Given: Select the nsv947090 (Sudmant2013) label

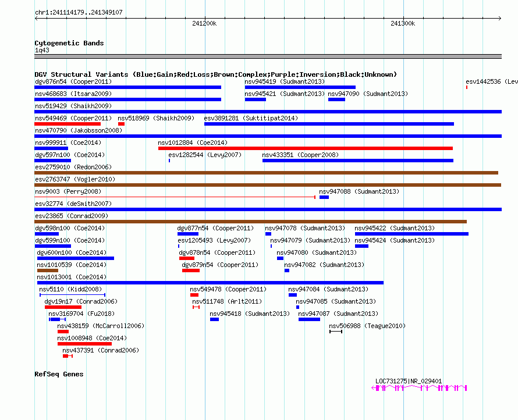Looking at the screenshot, I should tap(368, 94).
